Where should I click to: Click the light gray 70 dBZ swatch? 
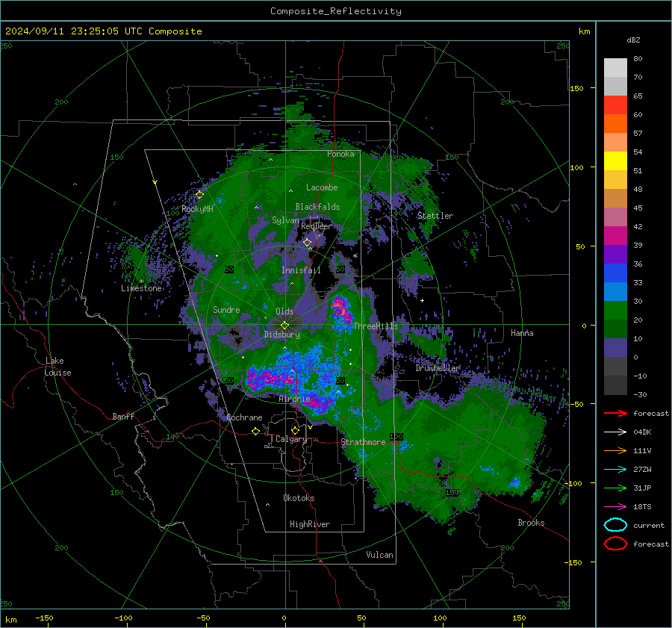tap(615, 68)
